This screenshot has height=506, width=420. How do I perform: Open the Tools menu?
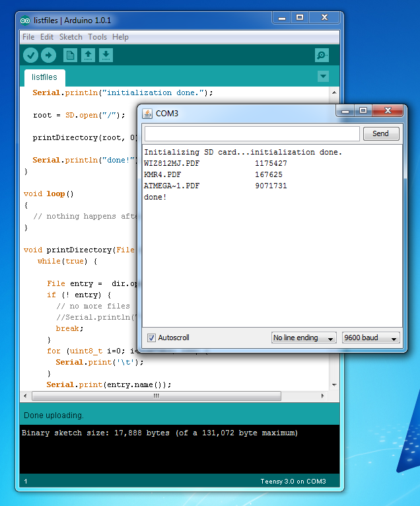tap(98, 37)
